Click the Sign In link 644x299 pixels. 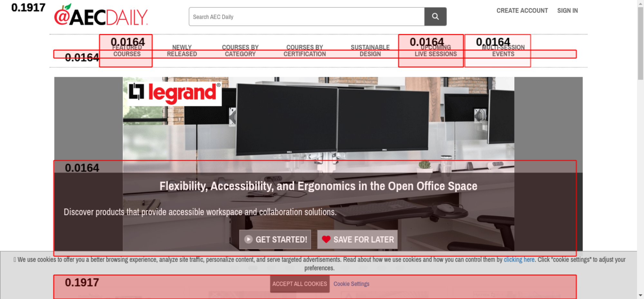pyautogui.click(x=567, y=11)
